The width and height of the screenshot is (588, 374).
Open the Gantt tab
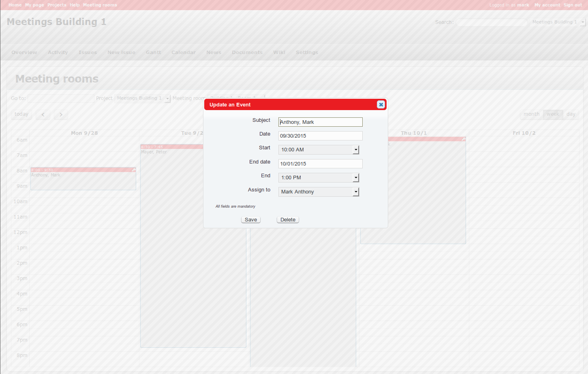(x=154, y=53)
